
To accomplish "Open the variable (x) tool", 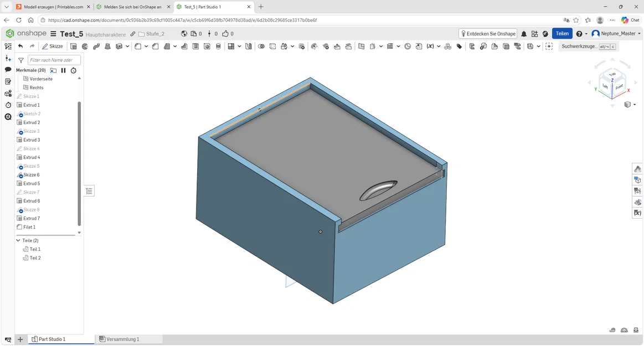I will (x=430, y=47).
